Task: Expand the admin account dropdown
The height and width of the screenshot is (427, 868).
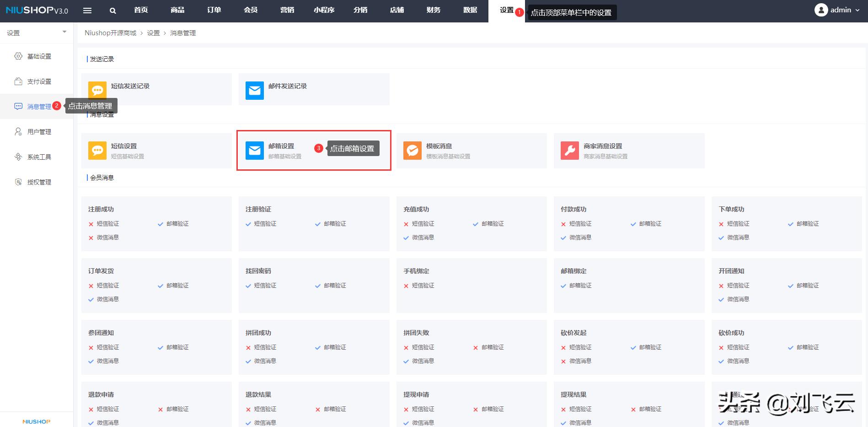Action: click(858, 10)
